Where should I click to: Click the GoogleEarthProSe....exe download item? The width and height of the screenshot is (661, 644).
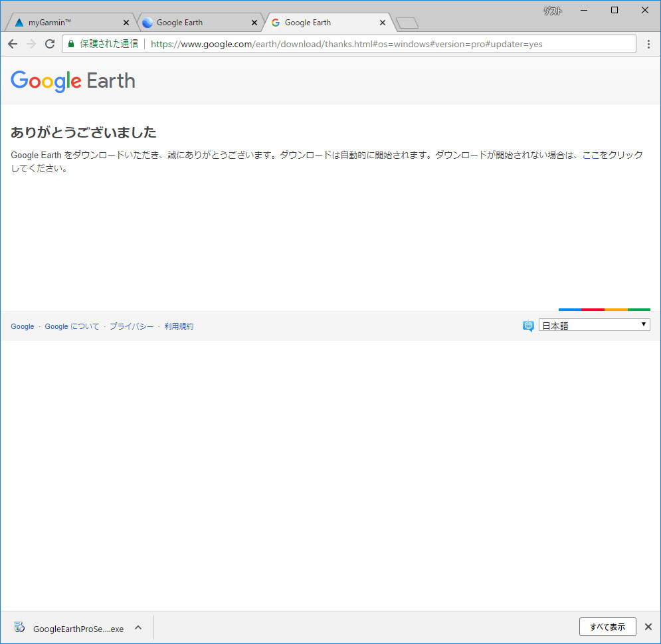point(78,629)
